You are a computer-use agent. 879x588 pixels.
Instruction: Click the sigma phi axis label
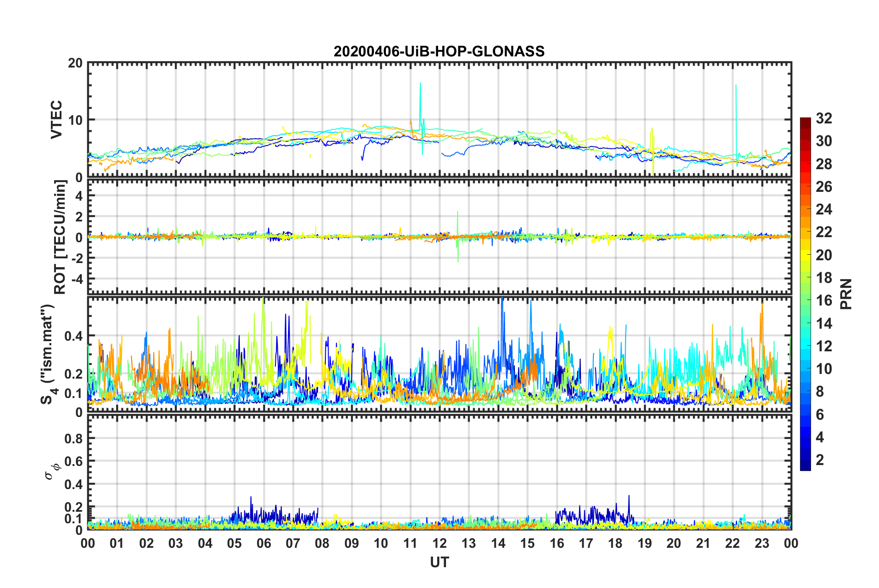[52, 471]
